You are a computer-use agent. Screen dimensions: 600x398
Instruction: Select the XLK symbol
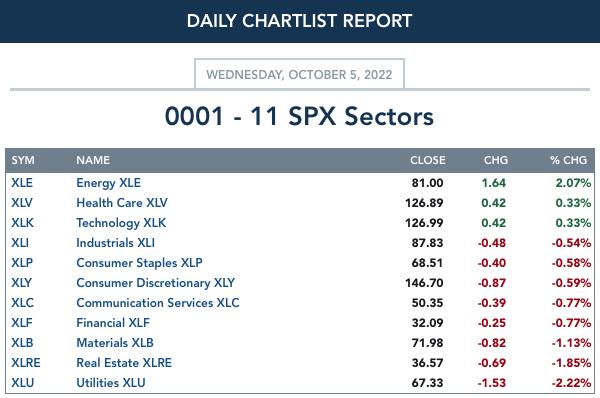click(x=22, y=223)
